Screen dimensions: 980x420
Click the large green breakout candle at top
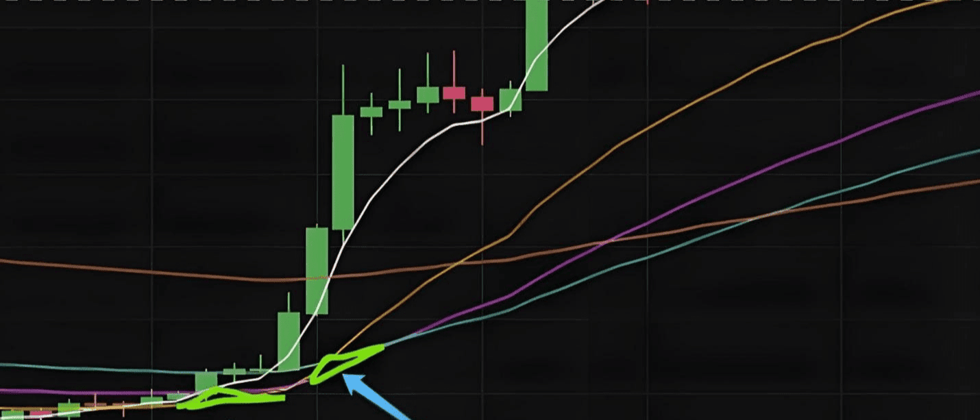pyautogui.click(x=537, y=45)
